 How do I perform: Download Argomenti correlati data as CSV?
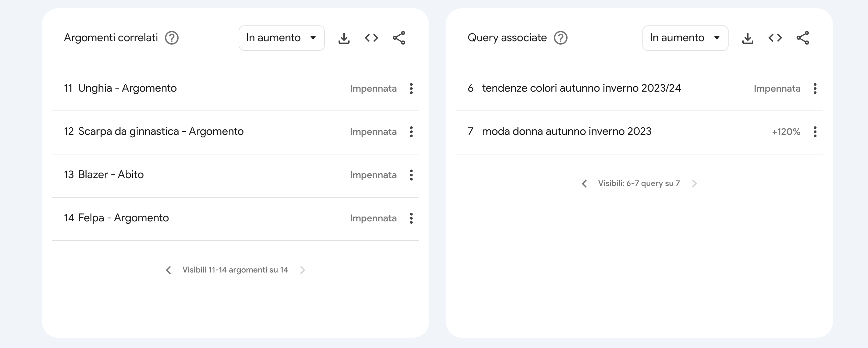[344, 38]
